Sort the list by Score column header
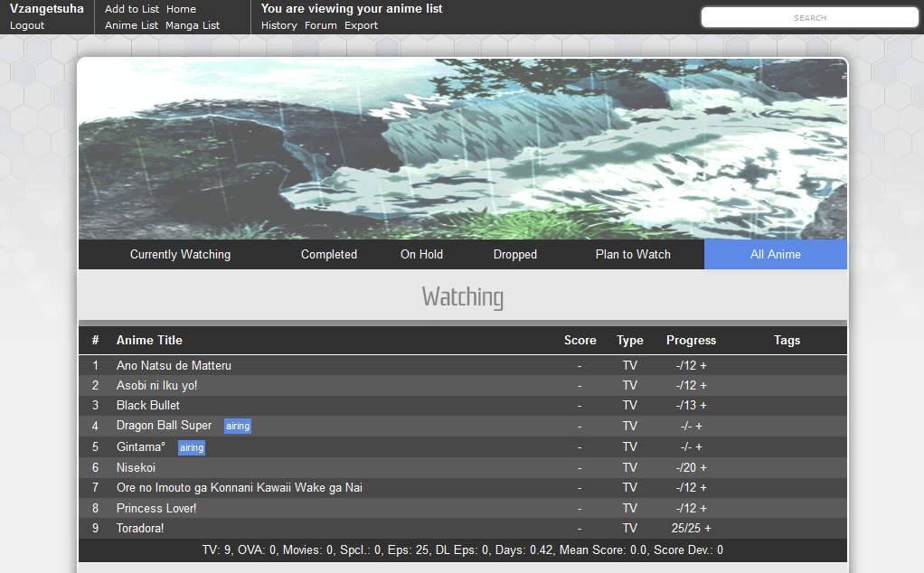This screenshot has height=573, width=924. pyautogui.click(x=580, y=341)
